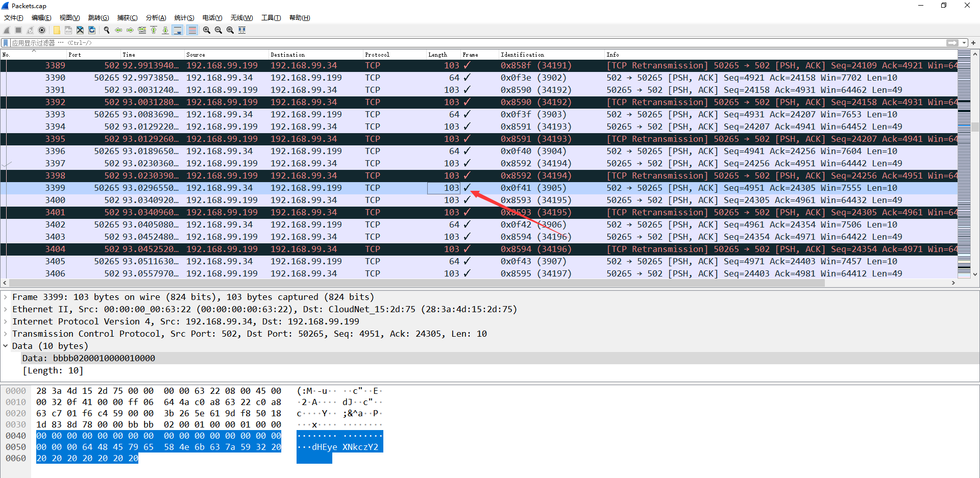Collapse the Data (10 bytes) node
The height and width of the screenshot is (478, 980).
click(x=6, y=346)
